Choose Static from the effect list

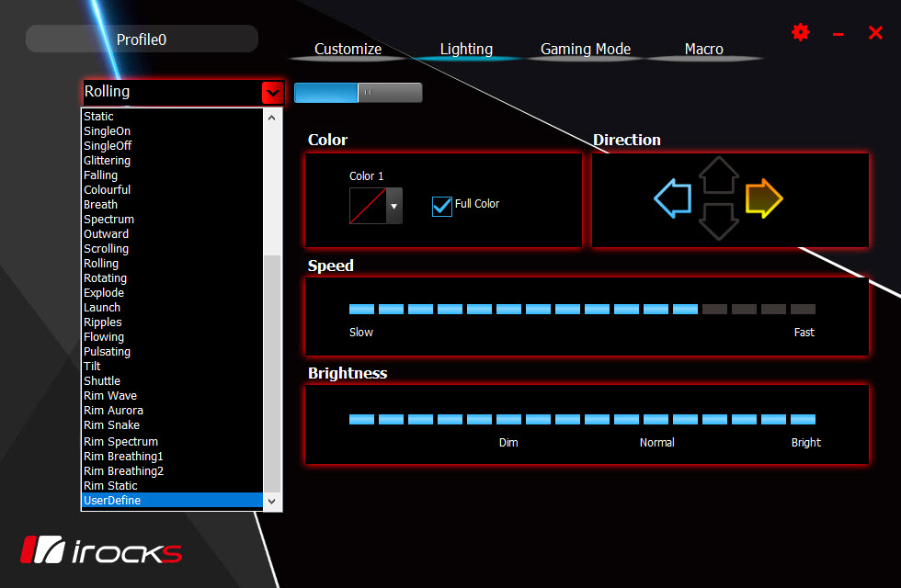point(173,117)
